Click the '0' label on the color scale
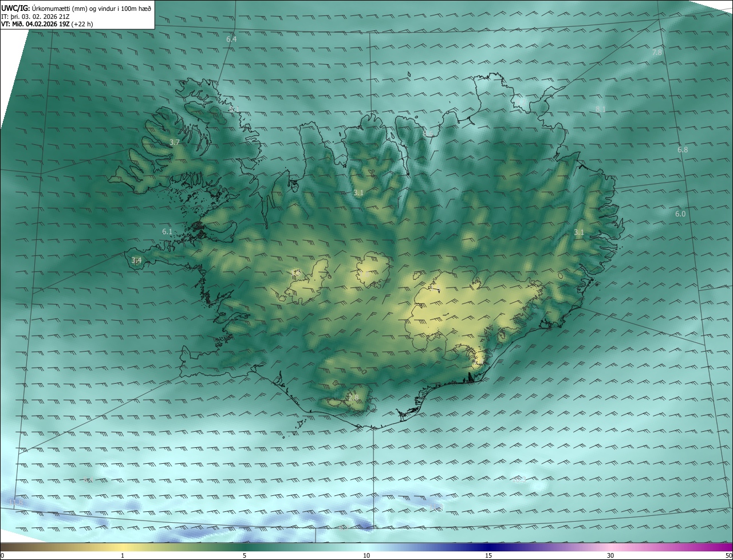Image resolution: width=733 pixels, height=560 pixels. pyautogui.click(x=2, y=555)
